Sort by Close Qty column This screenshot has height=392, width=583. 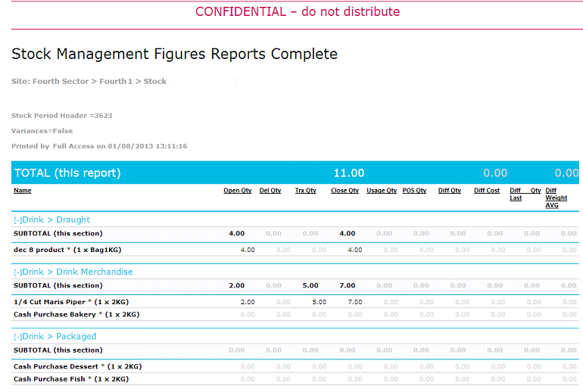coord(344,191)
